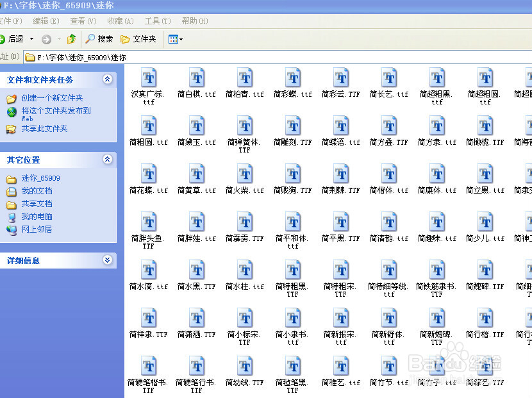Open 我的电脑 link

coord(37,217)
